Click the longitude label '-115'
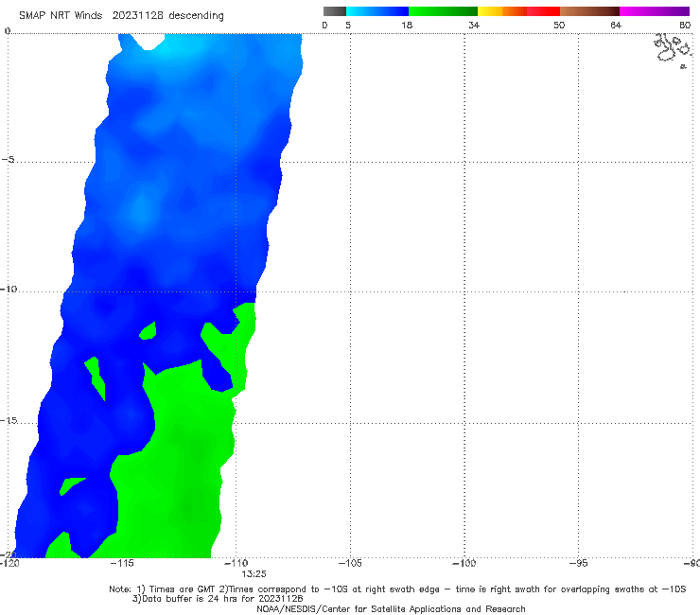The width and height of the screenshot is (700, 615). coord(122,563)
